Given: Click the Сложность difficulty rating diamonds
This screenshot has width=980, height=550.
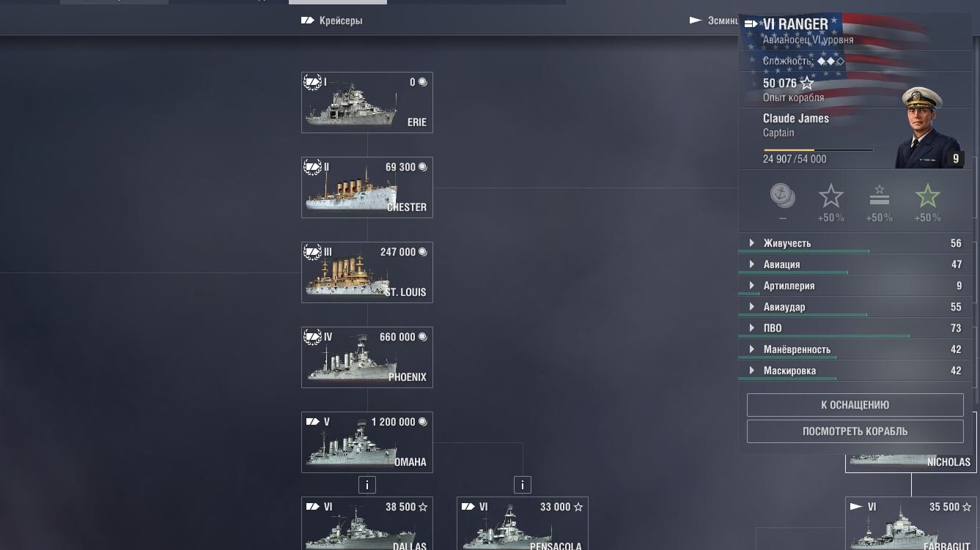Looking at the screenshot, I should (830, 62).
